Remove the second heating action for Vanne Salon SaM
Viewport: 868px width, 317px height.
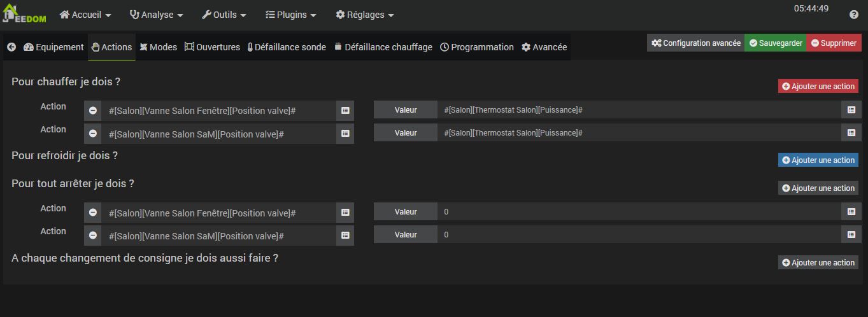93,134
